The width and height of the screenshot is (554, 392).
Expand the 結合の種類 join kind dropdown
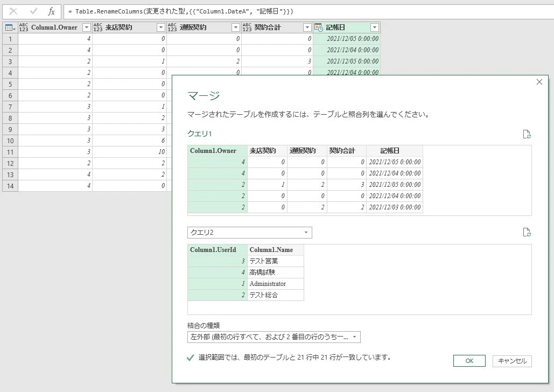[274, 337]
